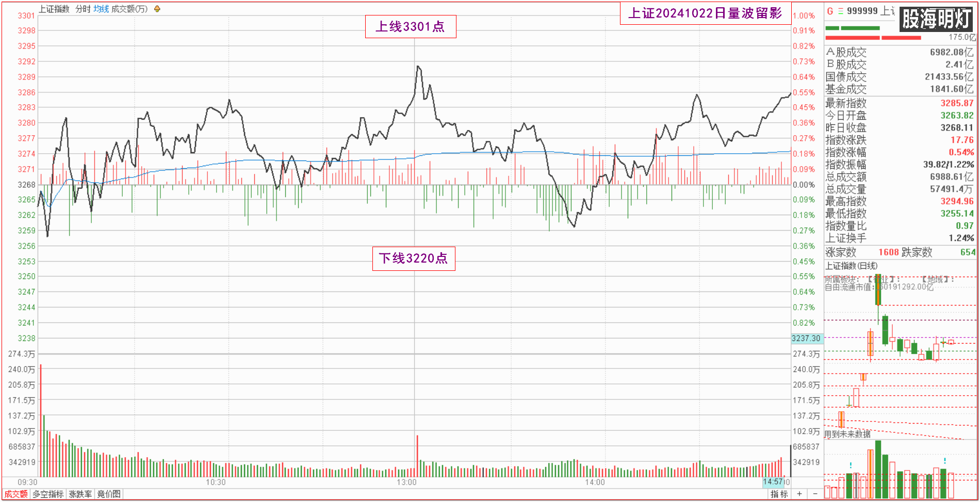980x502 pixels.
Task: Click the red long-short ratio bar
Action: pyautogui.click(x=873, y=38)
